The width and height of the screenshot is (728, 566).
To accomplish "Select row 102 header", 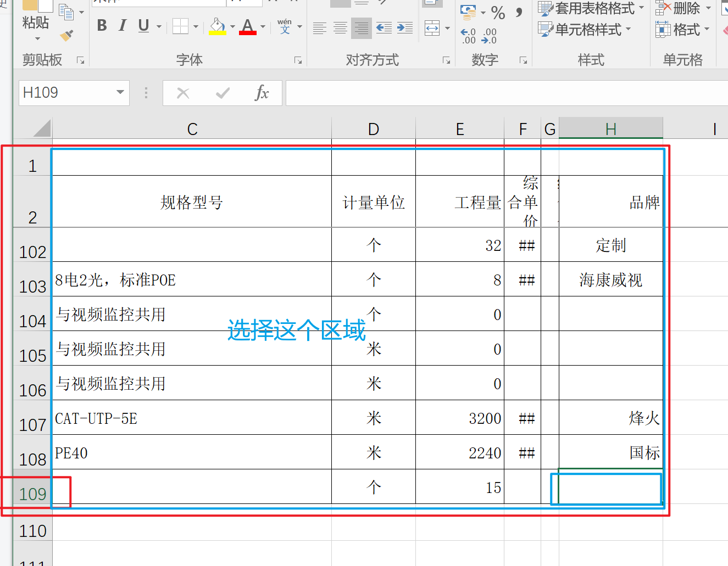I will 32,245.
